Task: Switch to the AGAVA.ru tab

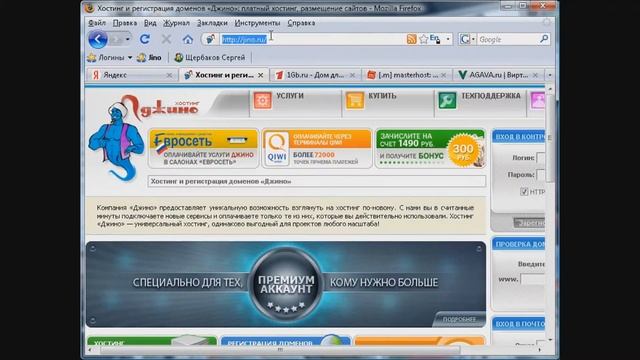Action: coord(498,76)
